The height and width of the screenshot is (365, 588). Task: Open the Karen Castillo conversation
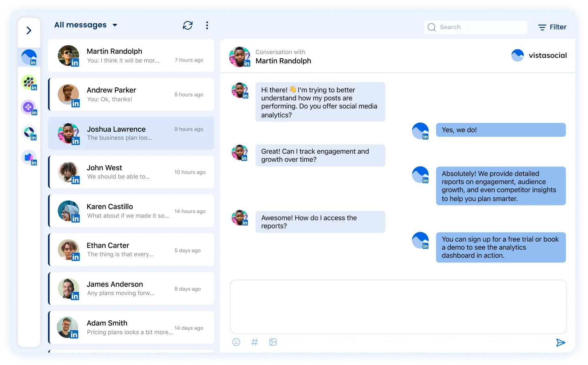[131, 211]
